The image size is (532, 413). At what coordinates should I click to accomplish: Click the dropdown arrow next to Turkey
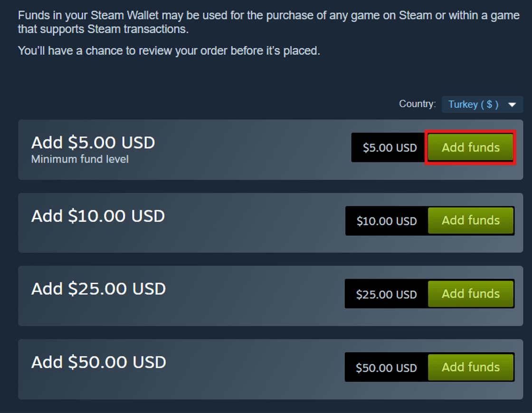(513, 104)
